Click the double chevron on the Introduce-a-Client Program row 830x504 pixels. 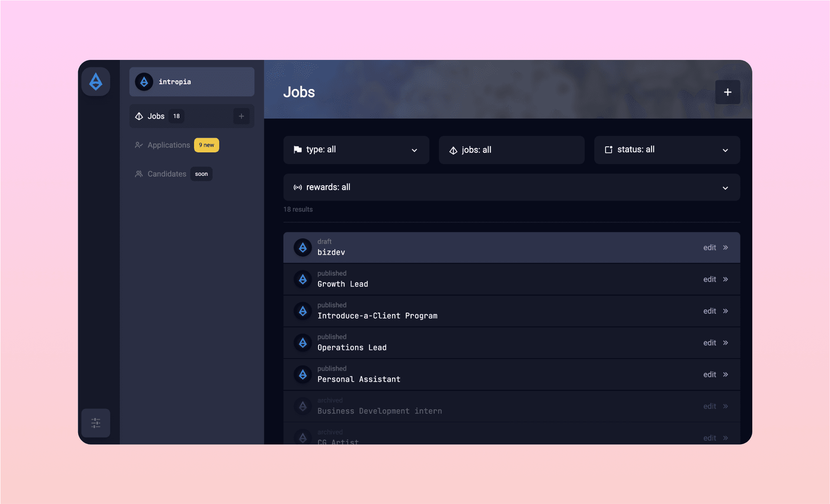(725, 311)
